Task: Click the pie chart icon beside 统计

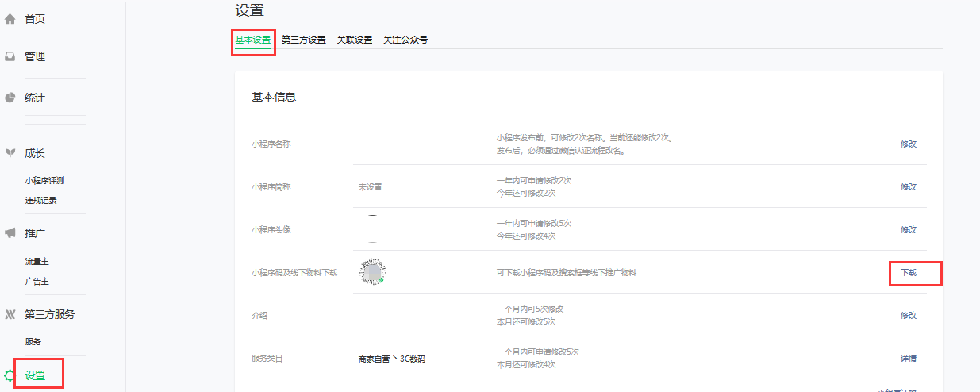Action: pos(10,98)
